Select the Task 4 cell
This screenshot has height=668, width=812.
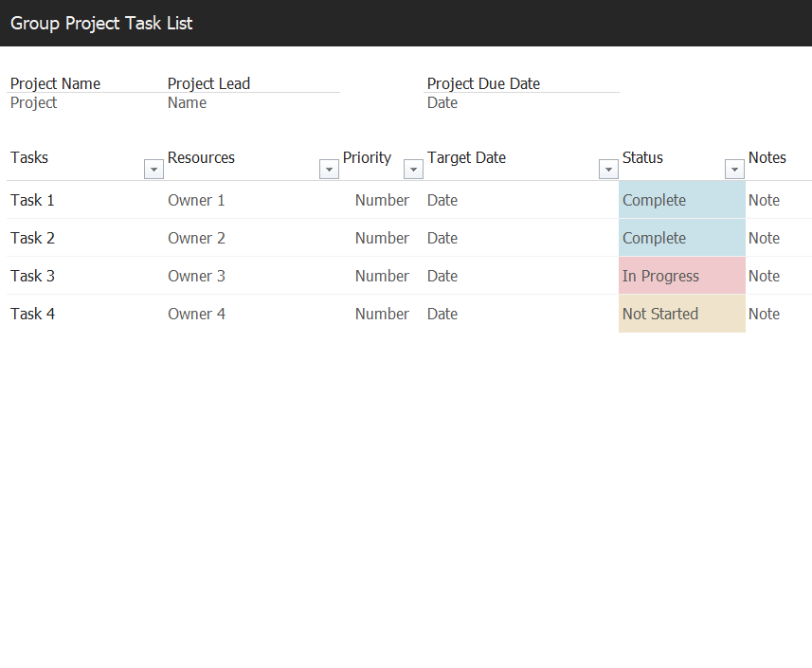click(x=85, y=314)
